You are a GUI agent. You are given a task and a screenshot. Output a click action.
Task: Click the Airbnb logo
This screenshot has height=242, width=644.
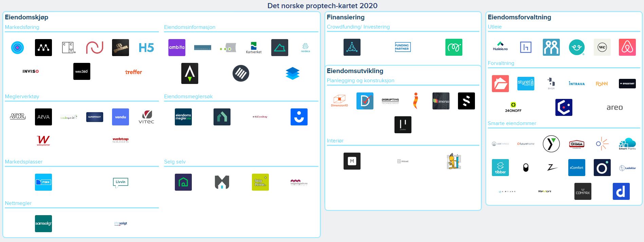point(627,47)
